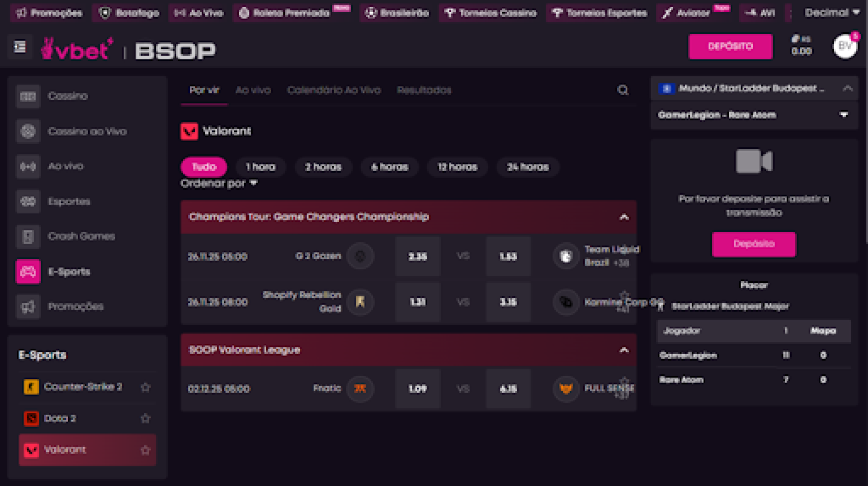Click the E-Sports gamepad icon
Viewport: 868px width, 486px height.
[x=28, y=271]
